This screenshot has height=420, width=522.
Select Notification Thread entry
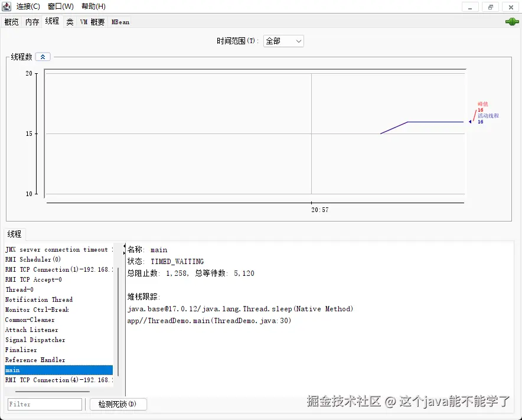click(59, 299)
